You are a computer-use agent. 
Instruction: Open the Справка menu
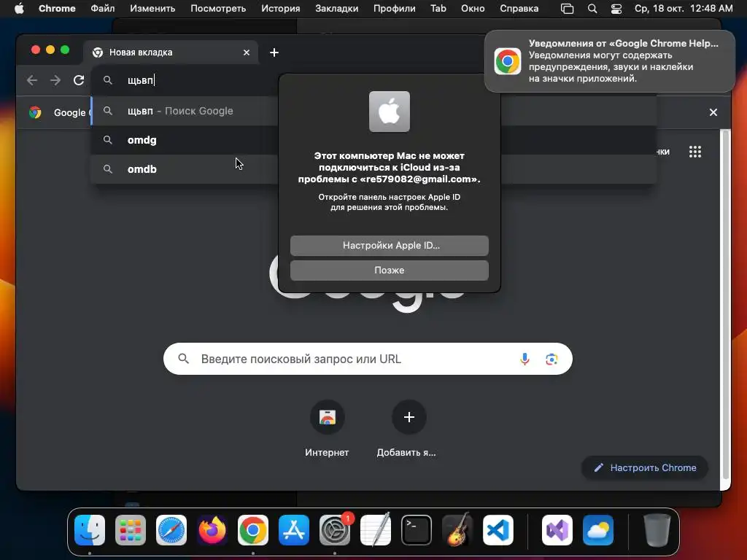click(519, 9)
